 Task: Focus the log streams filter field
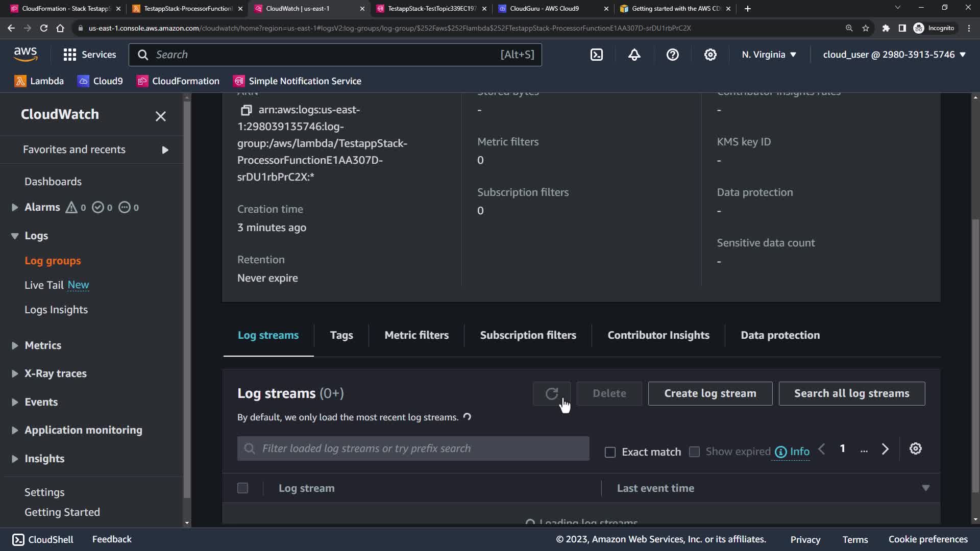coord(413,448)
